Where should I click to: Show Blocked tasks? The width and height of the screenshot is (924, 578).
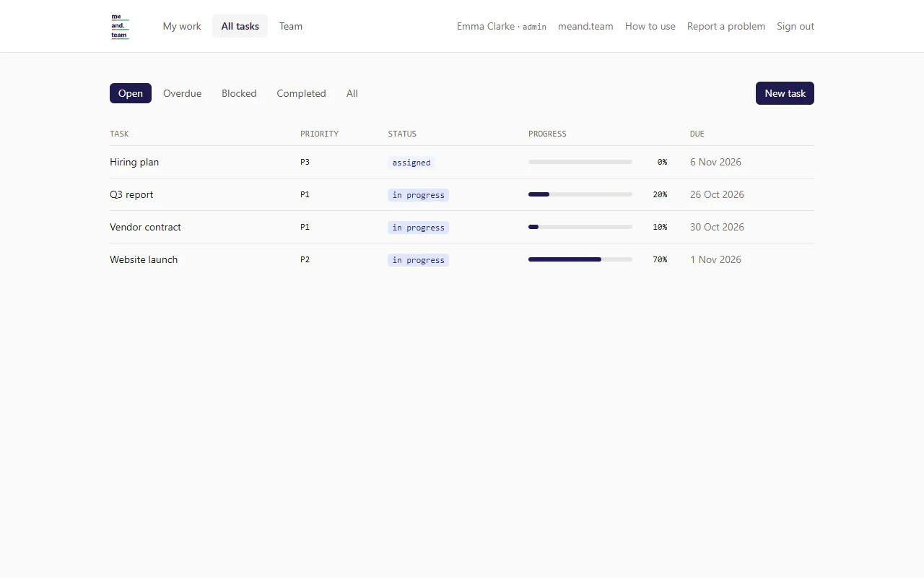239,93
